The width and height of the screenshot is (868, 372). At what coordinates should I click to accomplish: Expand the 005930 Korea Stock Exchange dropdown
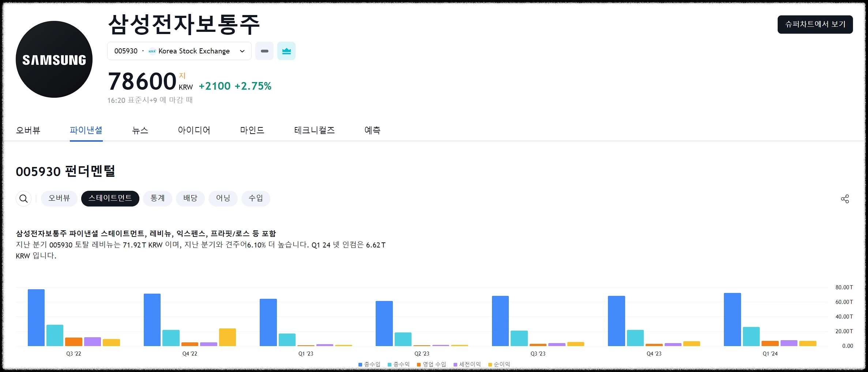click(x=179, y=51)
